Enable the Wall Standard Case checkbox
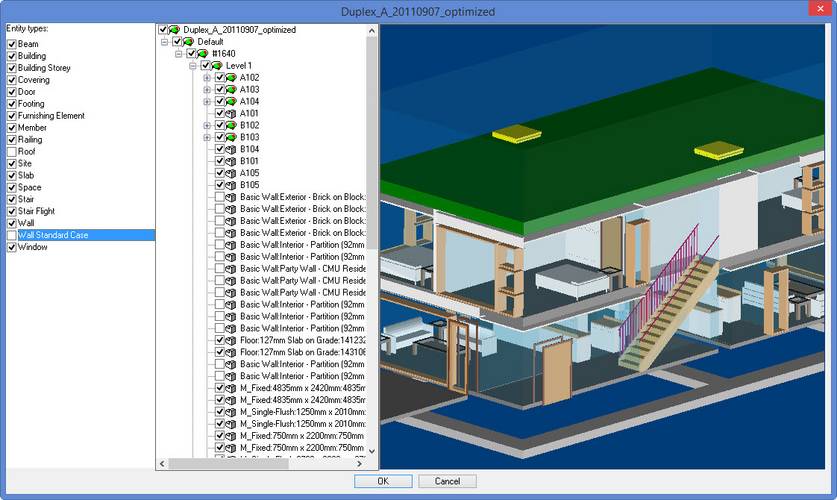This screenshot has width=837, height=500. (x=12, y=235)
